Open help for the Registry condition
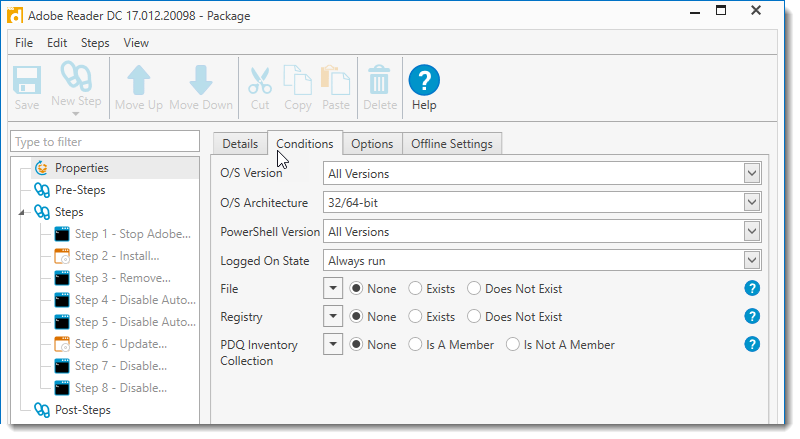This screenshot has height=439, width=800. tap(752, 317)
